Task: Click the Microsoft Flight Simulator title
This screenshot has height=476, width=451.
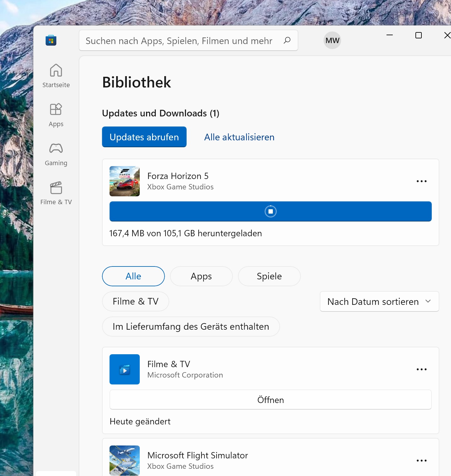Action: tap(198, 455)
